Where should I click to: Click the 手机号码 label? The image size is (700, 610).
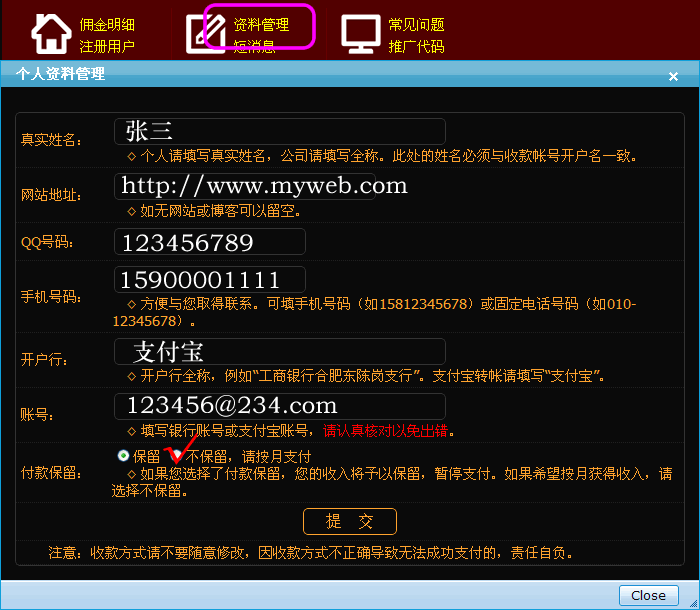point(51,297)
